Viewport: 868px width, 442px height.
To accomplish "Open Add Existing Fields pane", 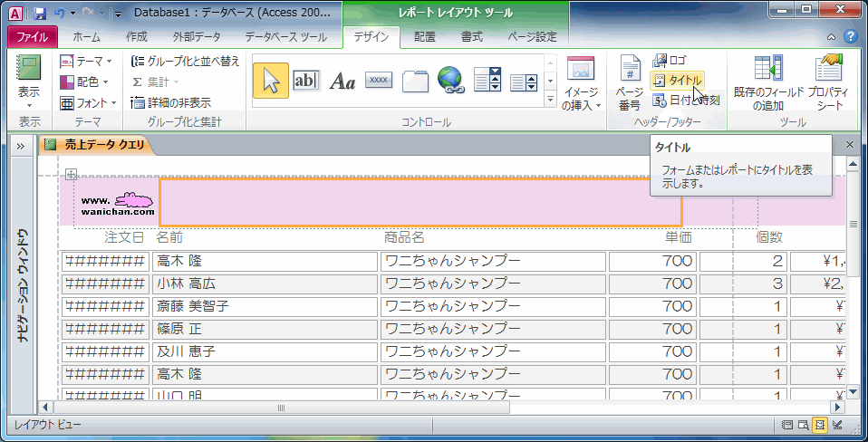I will (x=767, y=82).
